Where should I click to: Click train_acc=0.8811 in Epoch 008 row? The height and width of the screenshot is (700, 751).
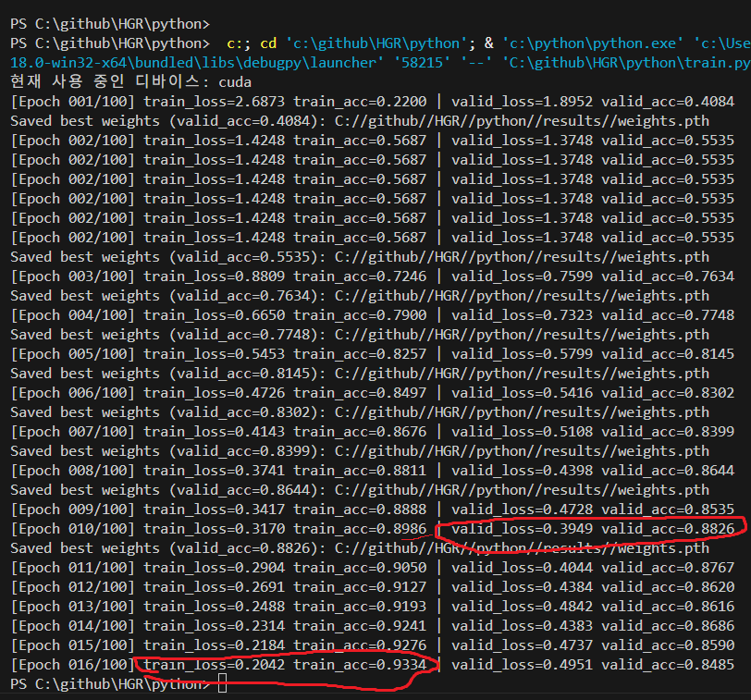click(360, 471)
